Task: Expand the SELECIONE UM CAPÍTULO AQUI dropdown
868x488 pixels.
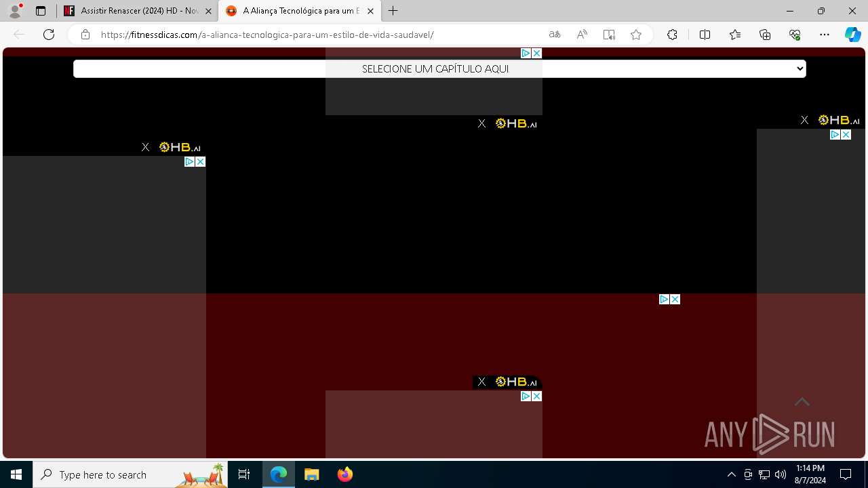Action: (x=439, y=68)
